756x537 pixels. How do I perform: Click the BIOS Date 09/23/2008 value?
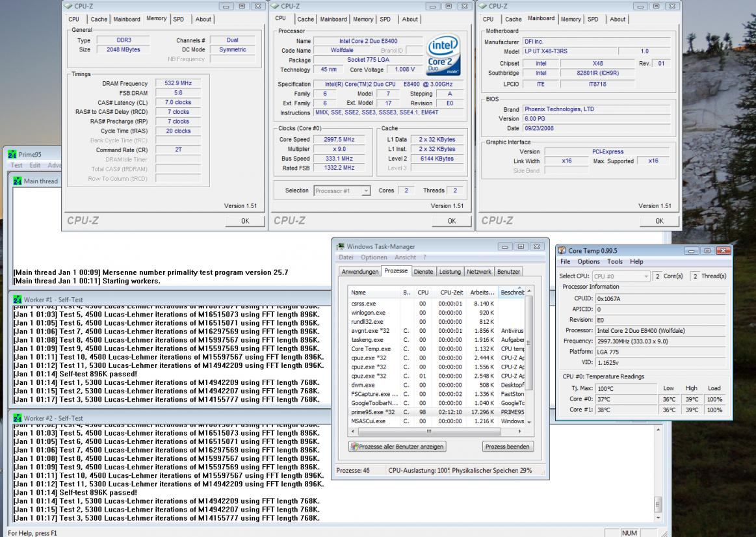(x=597, y=128)
